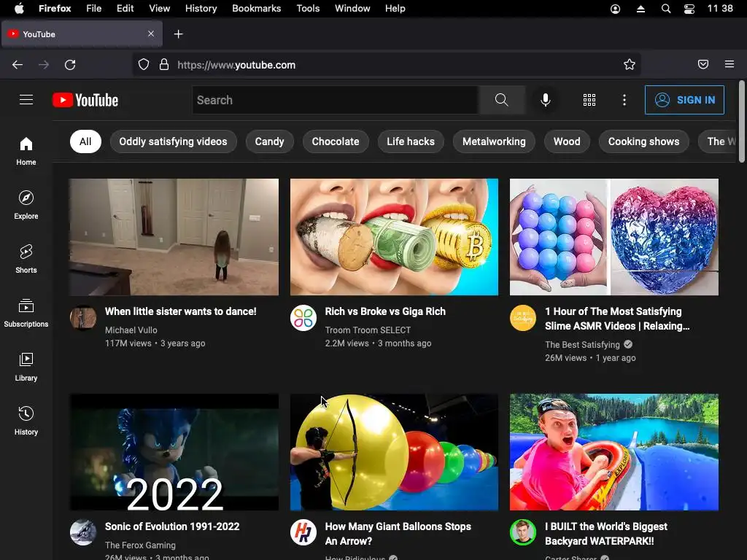Open 'I BUILT the World's Biggest Backyard WATERPARK!!' title
The height and width of the screenshot is (560, 747).
point(606,534)
